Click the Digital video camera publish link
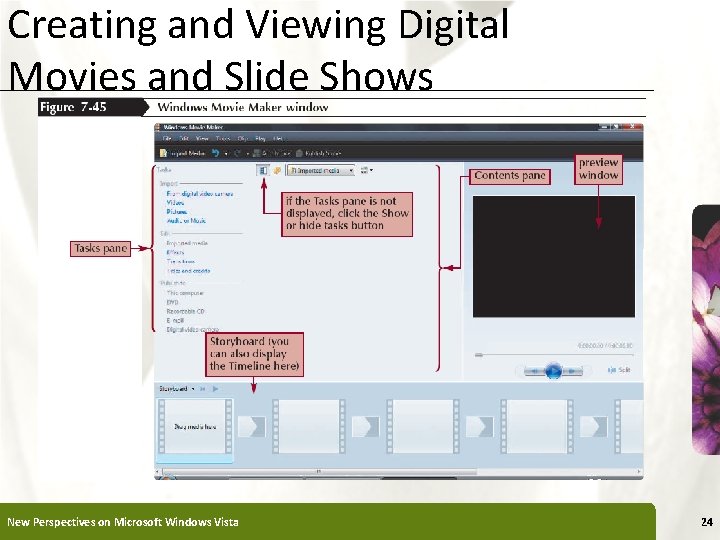 tap(192, 329)
